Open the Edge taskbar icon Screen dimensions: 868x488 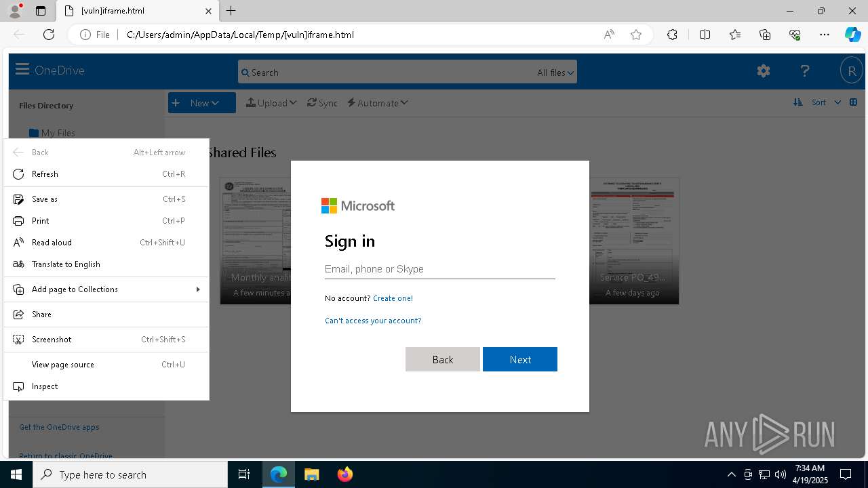coord(279,474)
